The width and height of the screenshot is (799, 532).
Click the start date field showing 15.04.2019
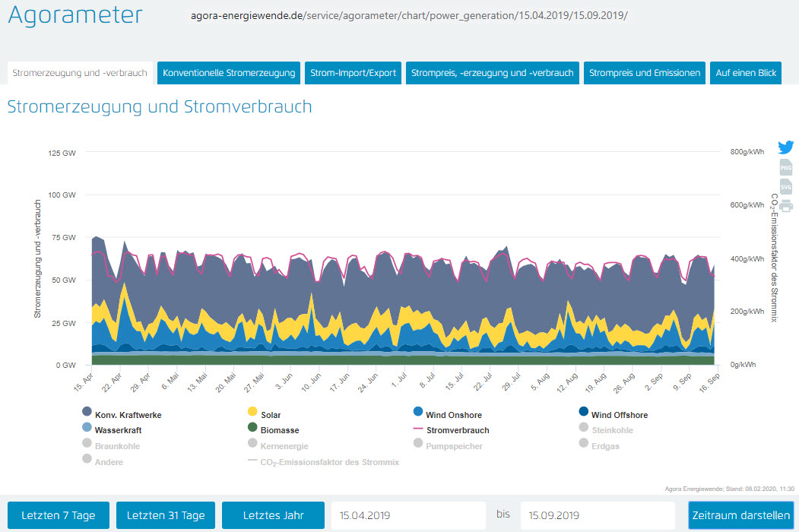point(407,515)
